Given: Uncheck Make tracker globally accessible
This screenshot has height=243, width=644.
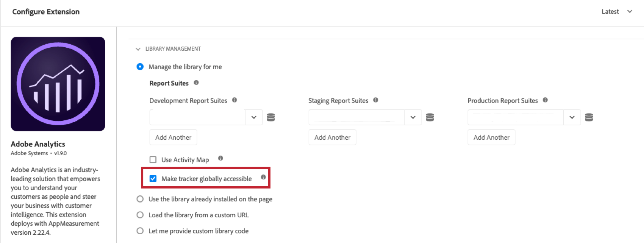Looking at the screenshot, I should [153, 179].
